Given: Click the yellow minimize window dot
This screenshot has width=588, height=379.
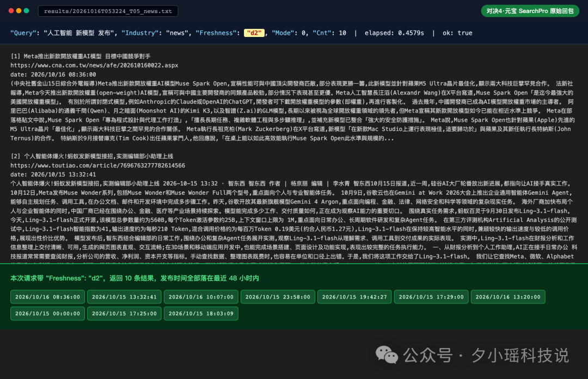Looking at the screenshot, I should (x=19, y=11).
